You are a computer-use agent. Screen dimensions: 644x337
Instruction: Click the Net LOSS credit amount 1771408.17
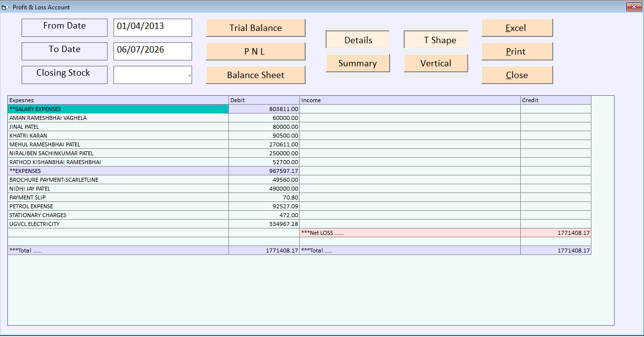[x=556, y=233]
